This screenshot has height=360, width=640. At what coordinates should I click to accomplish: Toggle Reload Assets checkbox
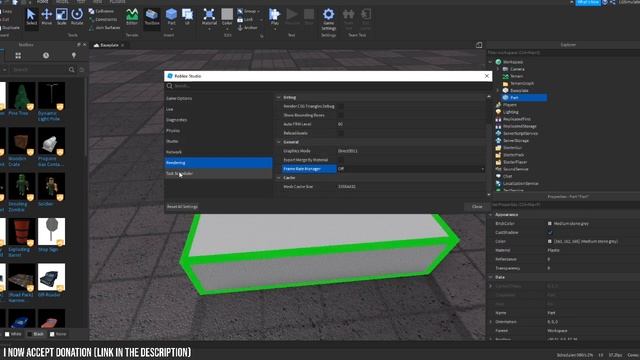(x=340, y=133)
